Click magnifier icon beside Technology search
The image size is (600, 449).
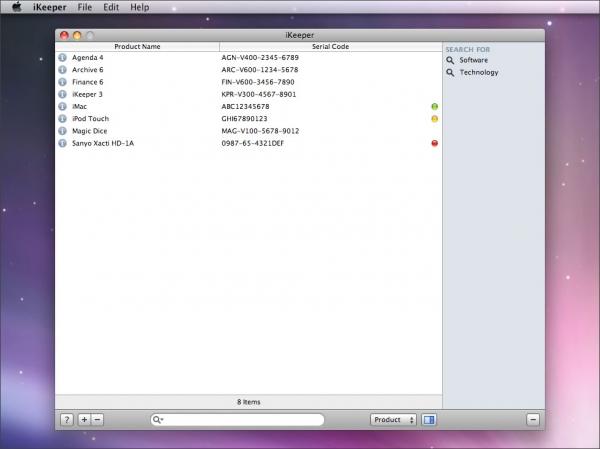pos(450,73)
